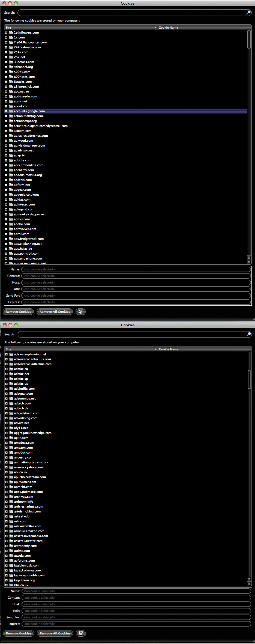Select the folder icon beside ask.com

click(x=11, y=521)
